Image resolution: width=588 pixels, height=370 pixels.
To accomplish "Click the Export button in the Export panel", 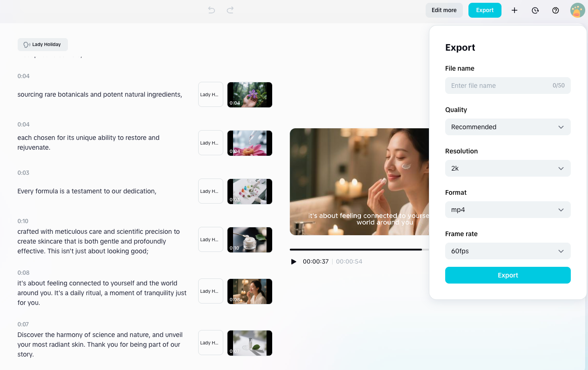I will tap(508, 275).
